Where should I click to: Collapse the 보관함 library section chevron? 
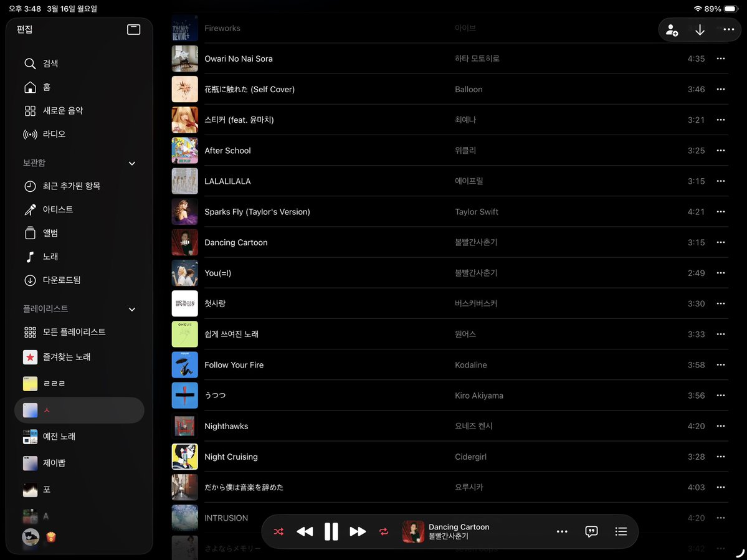click(x=132, y=163)
